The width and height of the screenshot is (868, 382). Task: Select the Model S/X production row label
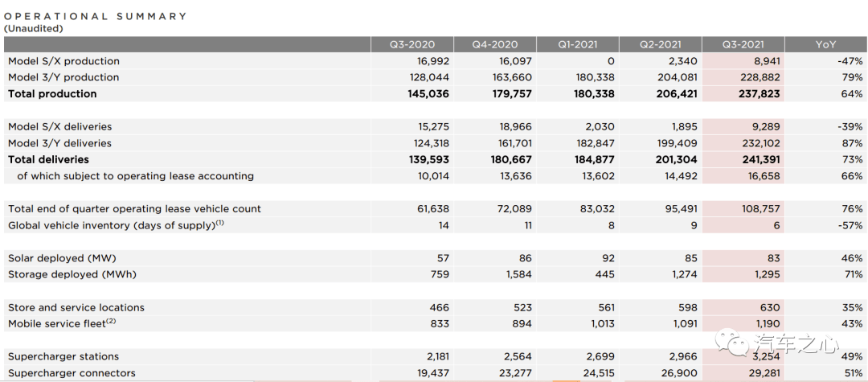63,61
